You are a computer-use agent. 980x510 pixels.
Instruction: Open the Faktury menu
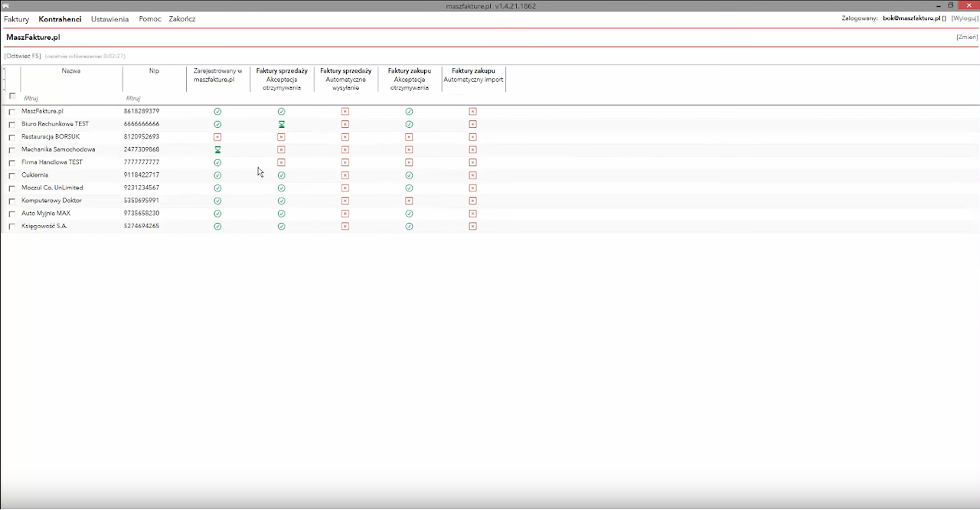(x=16, y=19)
